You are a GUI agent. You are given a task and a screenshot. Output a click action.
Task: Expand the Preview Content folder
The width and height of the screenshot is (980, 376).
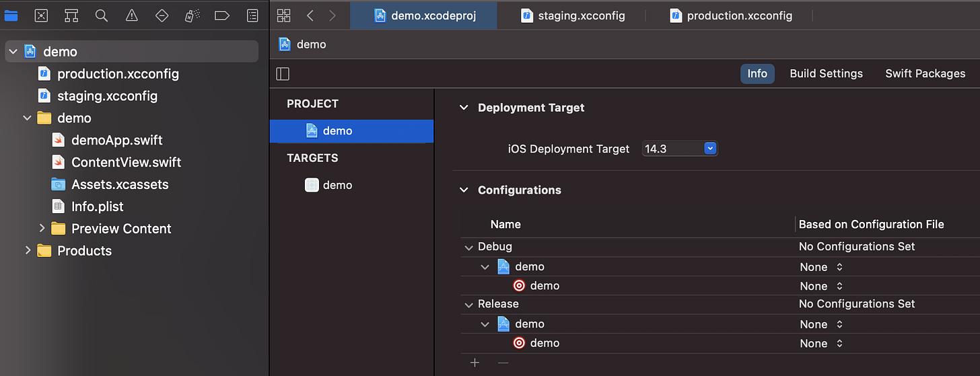(x=42, y=229)
